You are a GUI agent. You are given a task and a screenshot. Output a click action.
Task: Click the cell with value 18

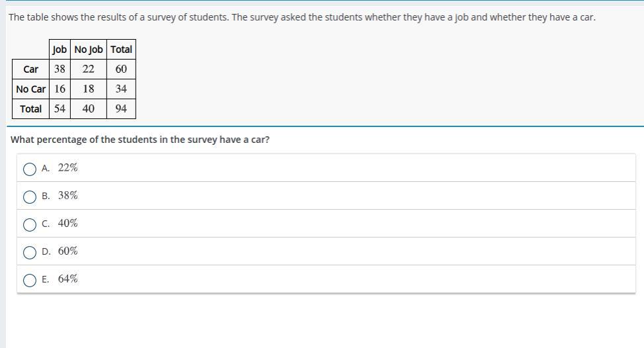(x=89, y=89)
